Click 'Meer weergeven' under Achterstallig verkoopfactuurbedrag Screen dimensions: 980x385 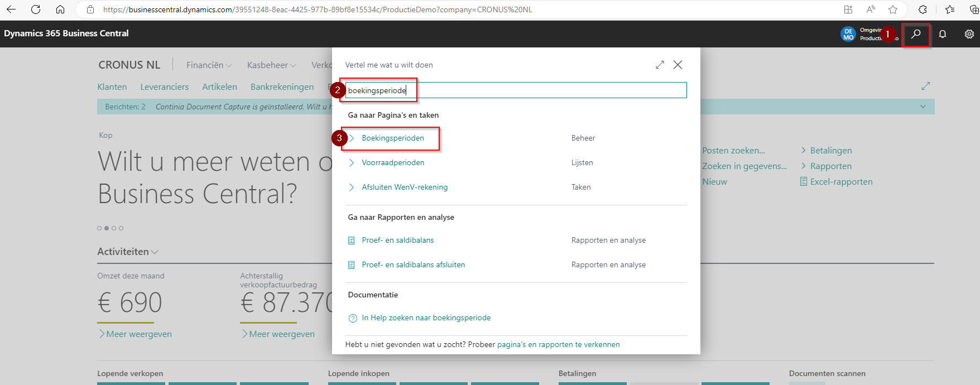(278, 334)
